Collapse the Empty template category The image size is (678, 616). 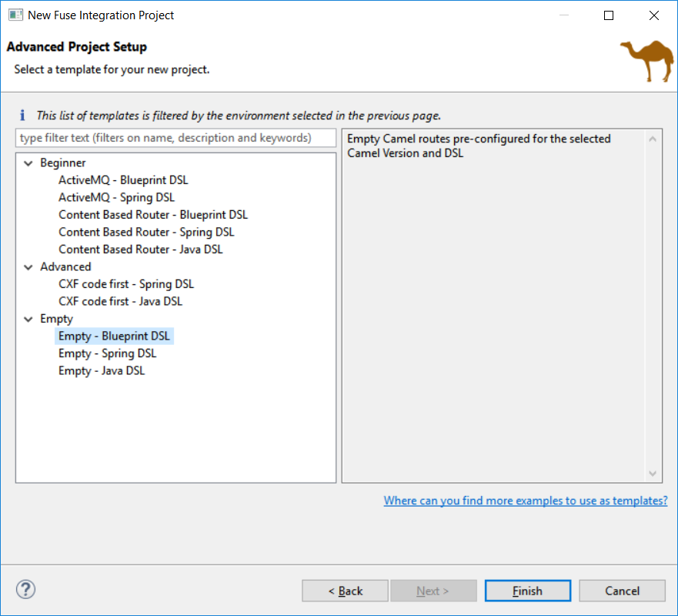(x=28, y=319)
